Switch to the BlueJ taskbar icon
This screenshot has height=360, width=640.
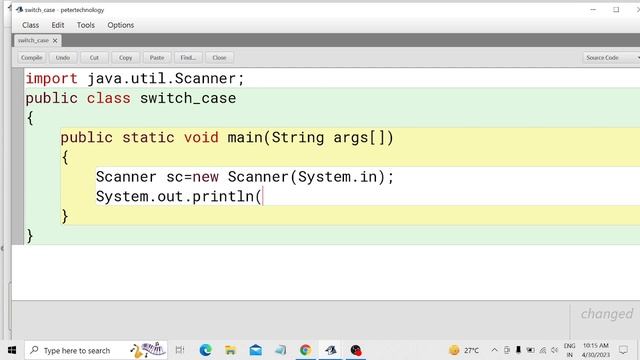pos(331,350)
